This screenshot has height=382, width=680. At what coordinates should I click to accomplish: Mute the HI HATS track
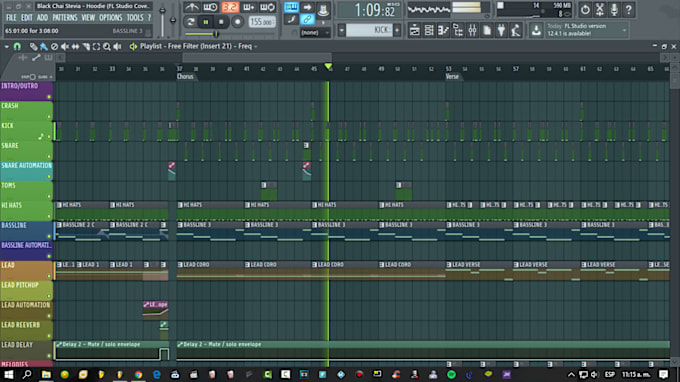pyautogui.click(x=49, y=216)
